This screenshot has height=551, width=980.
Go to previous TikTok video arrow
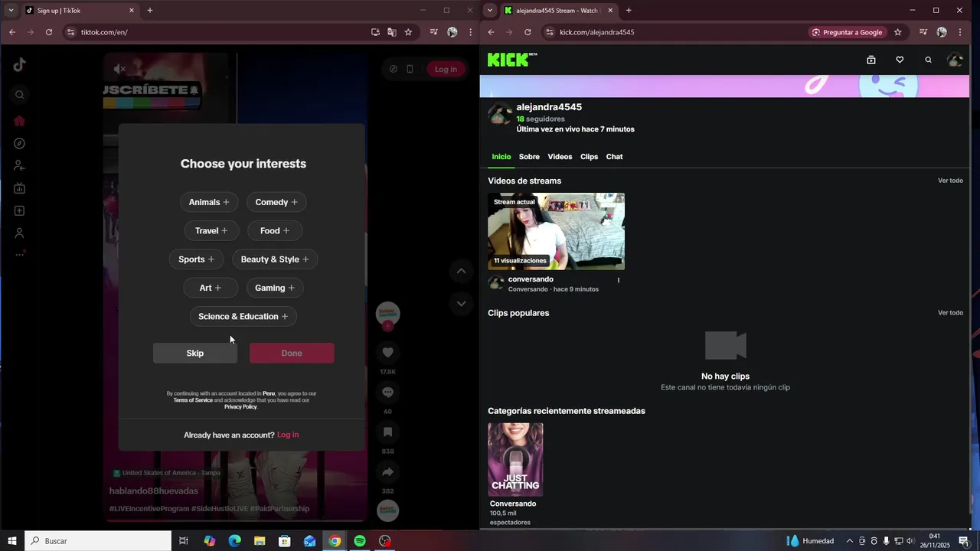[x=461, y=271]
